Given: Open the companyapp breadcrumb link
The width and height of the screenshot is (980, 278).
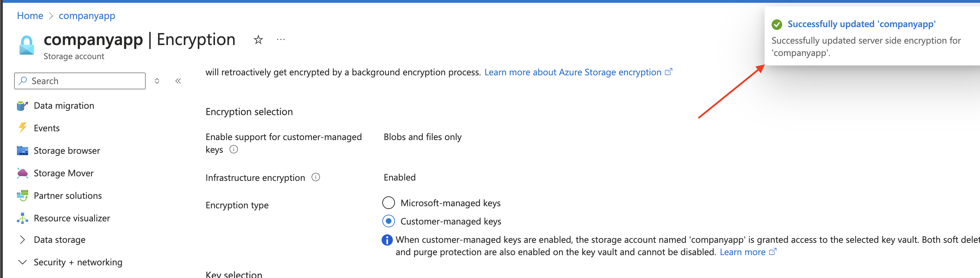Looking at the screenshot, I should (x=87, y=15).
